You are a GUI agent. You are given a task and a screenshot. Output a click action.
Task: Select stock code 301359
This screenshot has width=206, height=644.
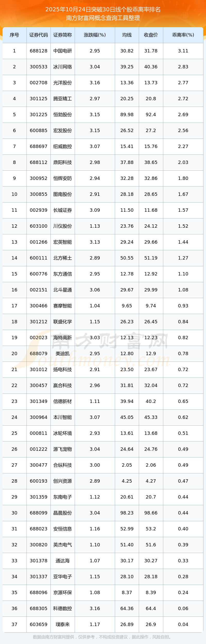tap(39, 497)
